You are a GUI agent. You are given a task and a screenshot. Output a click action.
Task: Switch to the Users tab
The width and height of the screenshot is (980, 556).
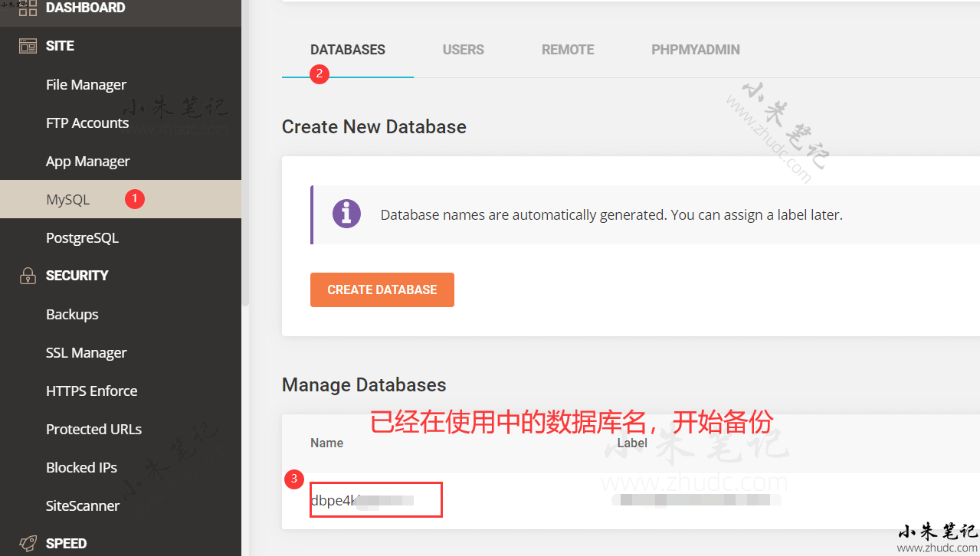(x=463, y=50)
